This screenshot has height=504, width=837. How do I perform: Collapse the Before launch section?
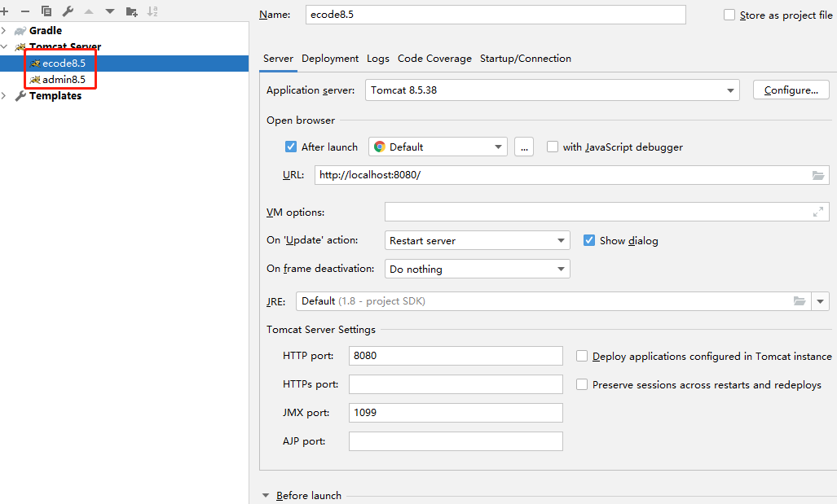266,496
